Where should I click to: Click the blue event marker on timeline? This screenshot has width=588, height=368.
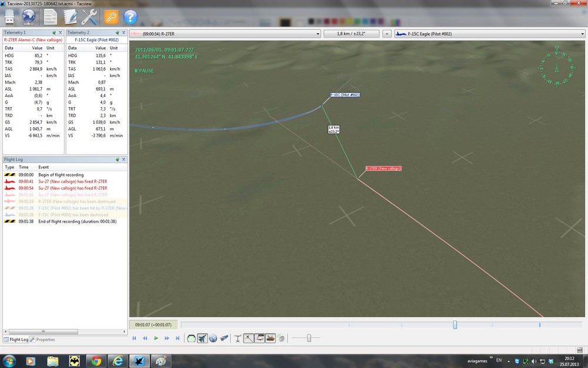pos(540,325)
